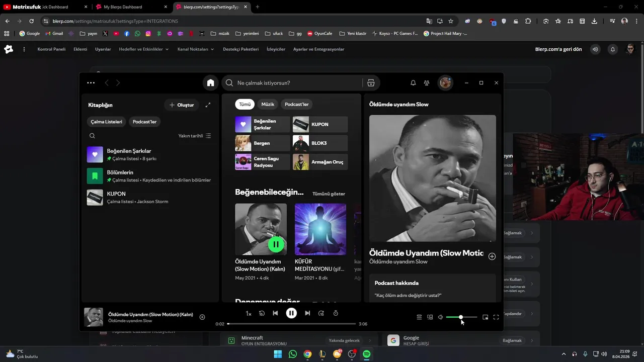Open Windows Start menu
The height and width of the screenshot is (362, 644).
click(278, 354)
